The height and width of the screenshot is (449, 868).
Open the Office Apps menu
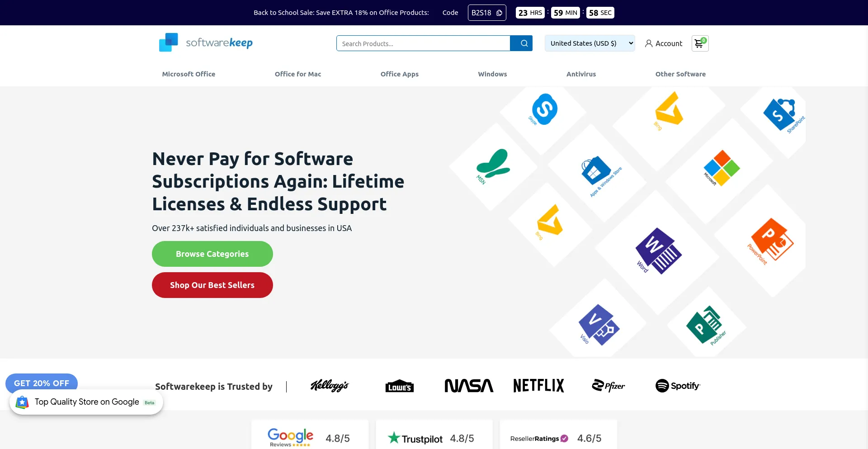[x=400, y=74]
